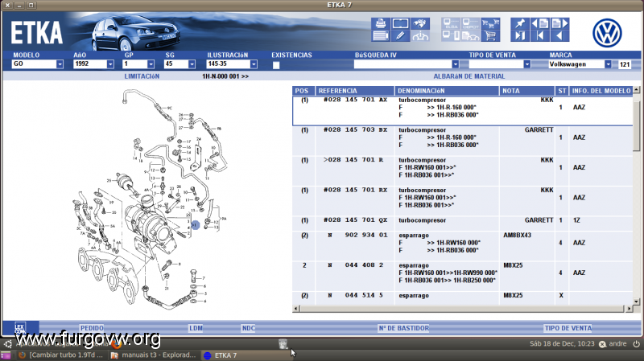644x361 pixels.
Task: Go to previous page with left-arrow document icon
Action: 539,23
